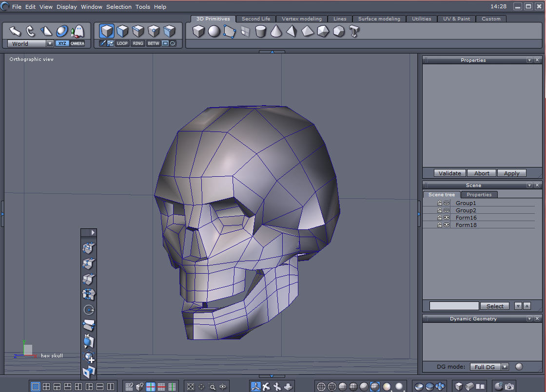Image resolution: width=546 pixels, height=392 pixels.
Task: Click the Validate button
Action: coord(449,173)
